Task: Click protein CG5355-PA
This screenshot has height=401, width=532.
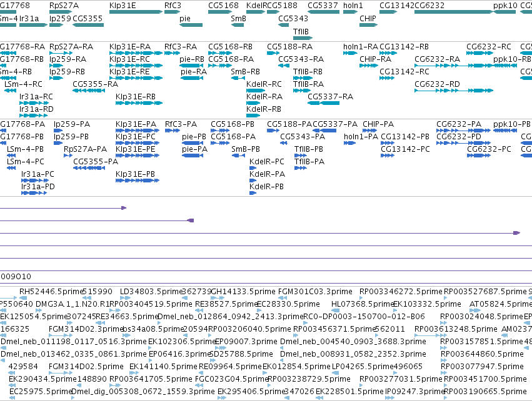Action: (89, 168)
